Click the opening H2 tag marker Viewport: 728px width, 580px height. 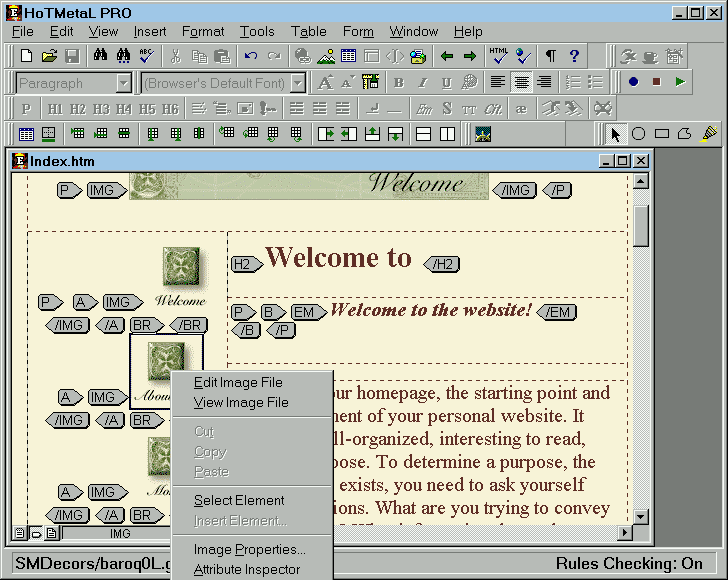247,264
